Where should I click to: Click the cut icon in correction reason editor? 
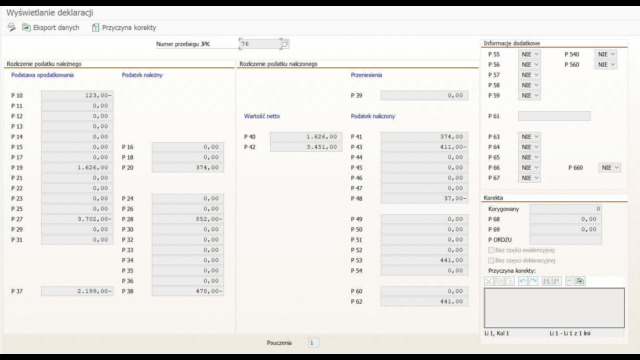coord(489,281)
